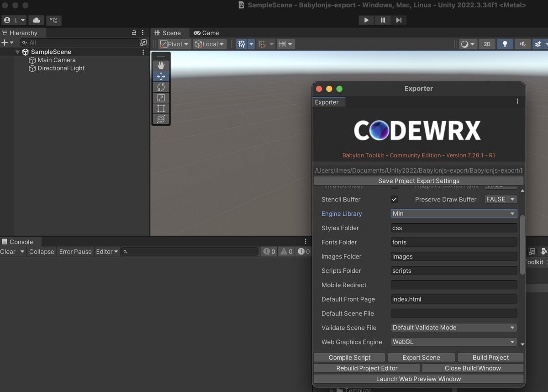Click the Export Scene button
The image size is (548, 392).
[x=421, y=357]
